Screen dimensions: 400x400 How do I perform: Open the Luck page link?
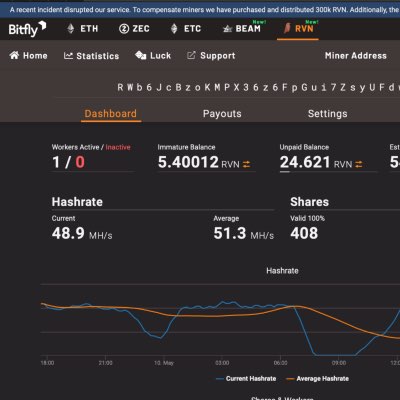point(153,55)
